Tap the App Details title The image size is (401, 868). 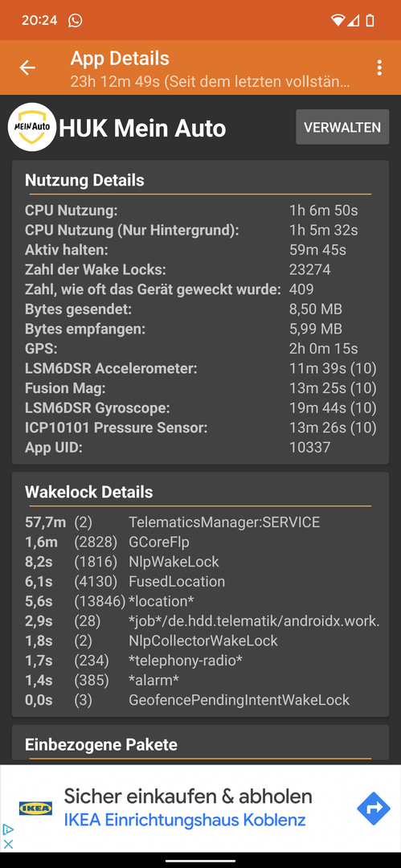pyautogui.click(x=120, y=58)
